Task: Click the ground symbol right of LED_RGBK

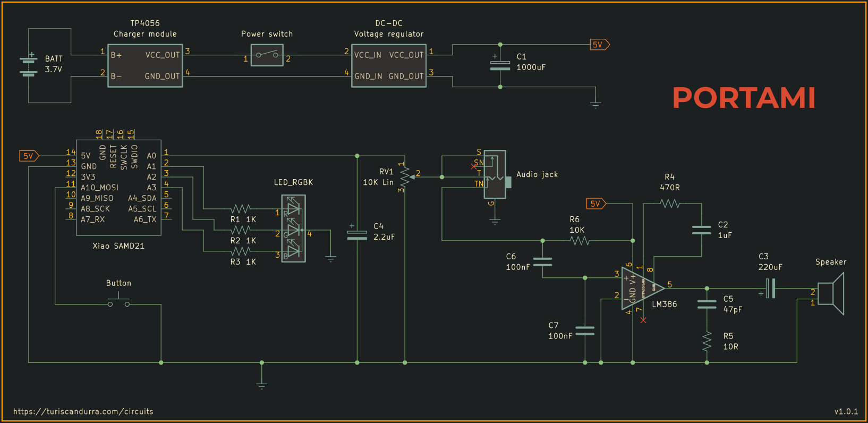Action: (x=330, y=258)
